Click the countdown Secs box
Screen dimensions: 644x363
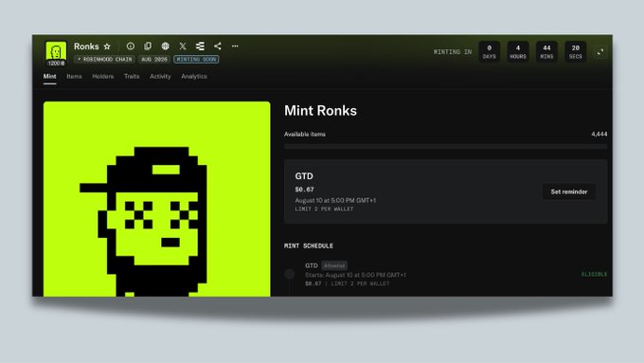[x=576, y=52]
